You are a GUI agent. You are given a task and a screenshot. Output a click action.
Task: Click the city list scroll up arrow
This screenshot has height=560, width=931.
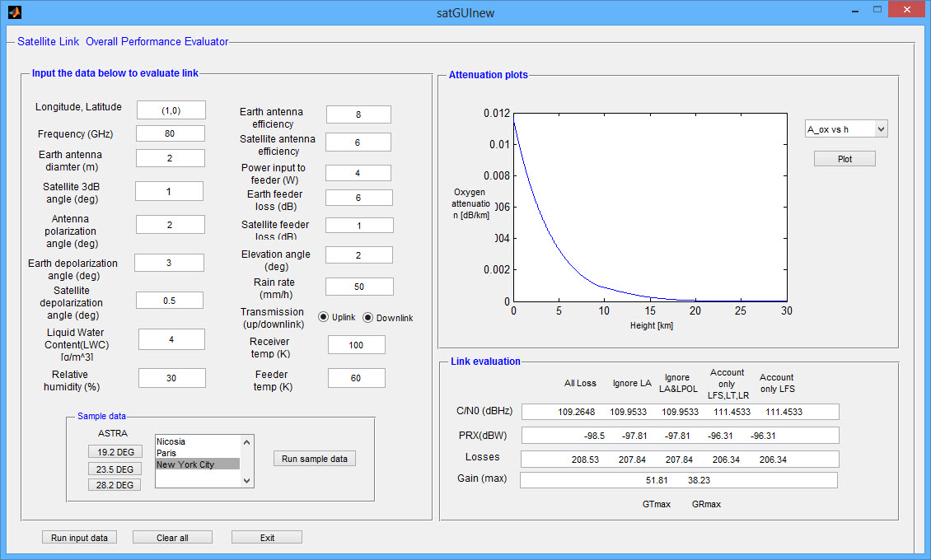[x=247, y=442]
